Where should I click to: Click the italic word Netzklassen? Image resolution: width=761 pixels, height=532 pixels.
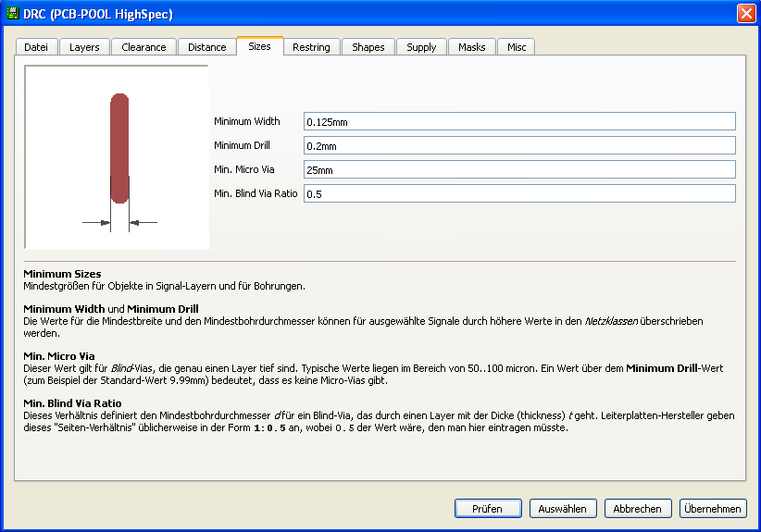[611, 321]
